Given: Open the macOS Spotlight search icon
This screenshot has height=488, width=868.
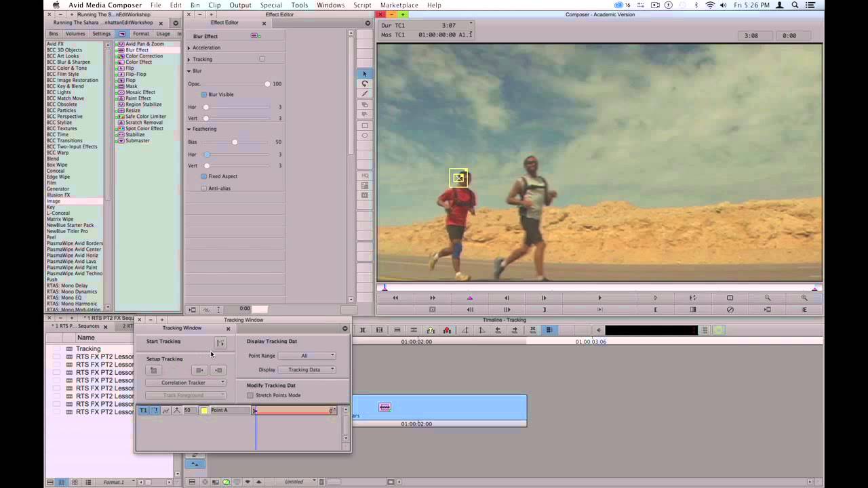Looking at the screenshot, I should click(795, 5).
